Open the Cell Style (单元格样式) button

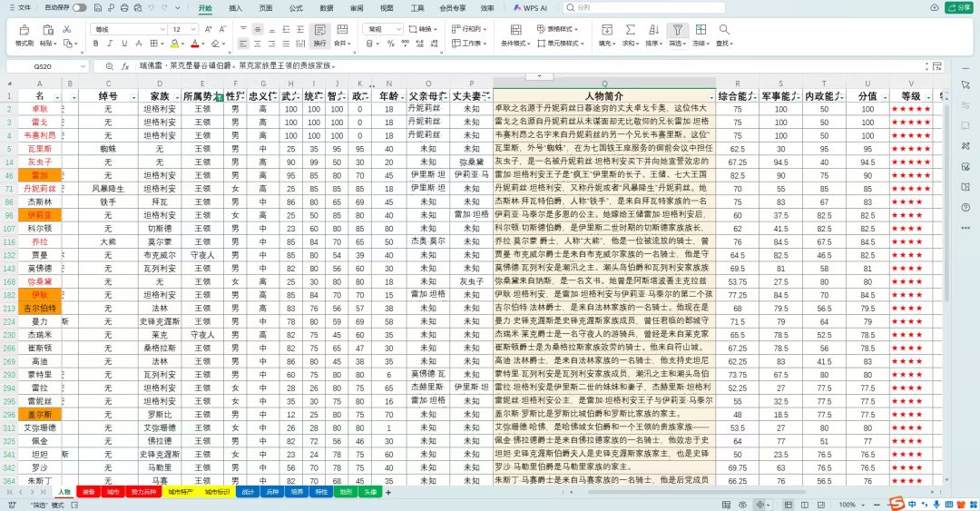click(x=561, y=44)
